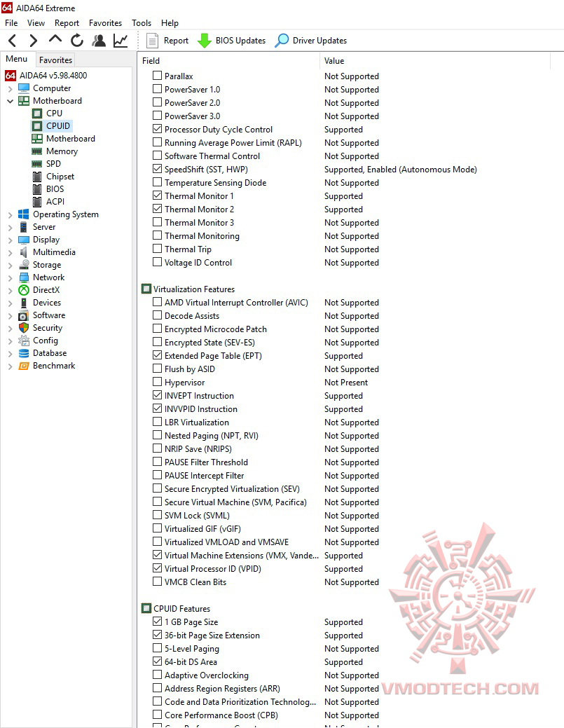Select the Virtualization Features group heading
564x728 pixels.
(194, 289)
